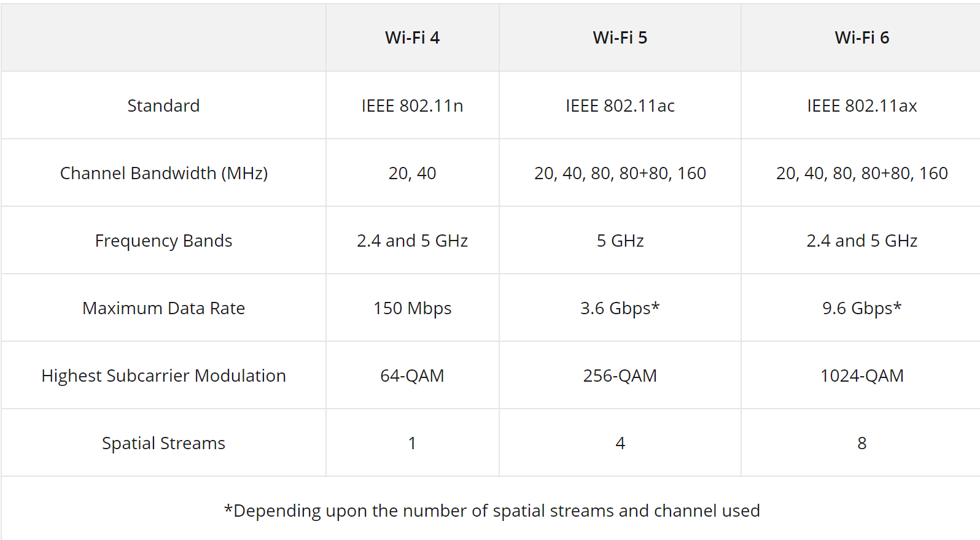Select the 150 Mbps cell
980x540 pixels.
click(x=412, y=308)
